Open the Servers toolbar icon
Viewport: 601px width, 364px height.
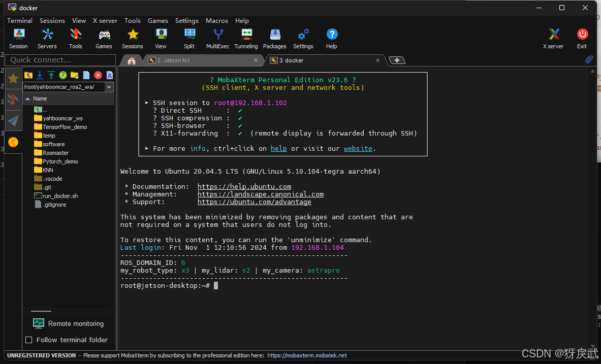pos(47,39)
